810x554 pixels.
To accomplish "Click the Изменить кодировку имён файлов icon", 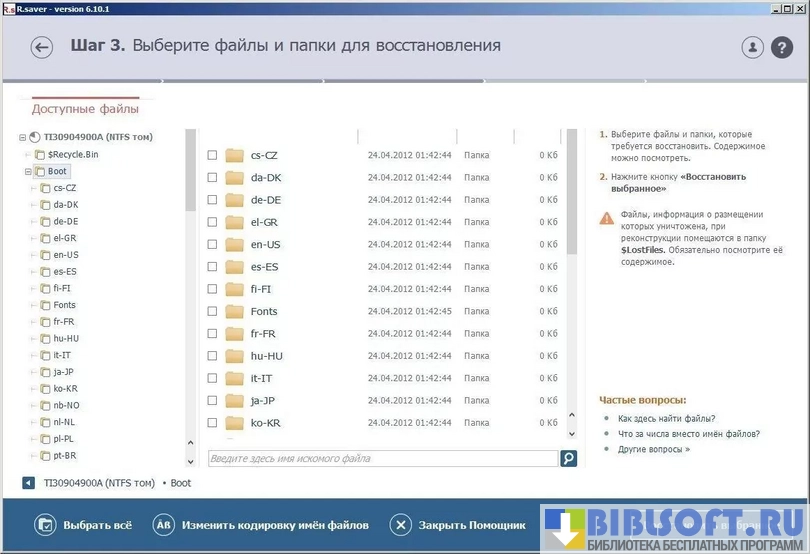I will [x=163, y=525].
